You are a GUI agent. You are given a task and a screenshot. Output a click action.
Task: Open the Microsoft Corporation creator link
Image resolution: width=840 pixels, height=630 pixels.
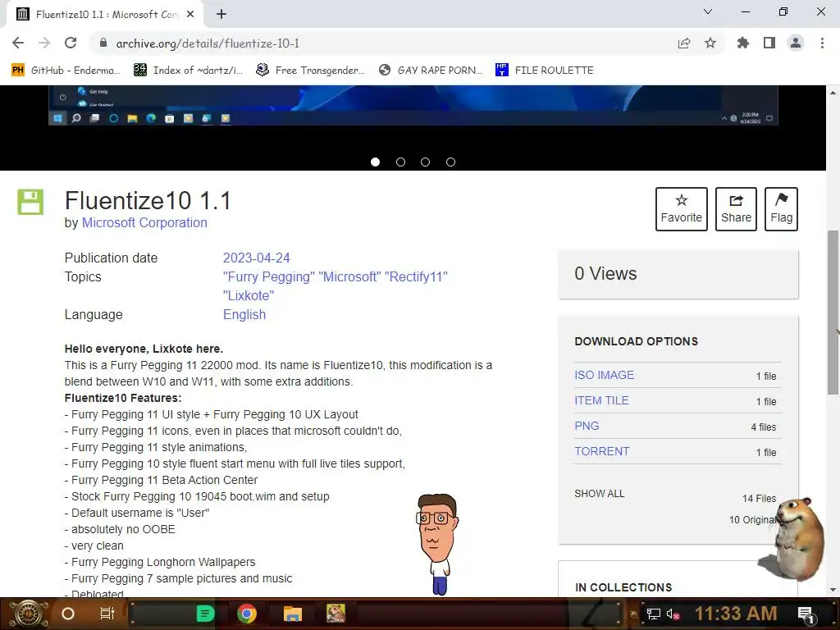click(144, 223)
